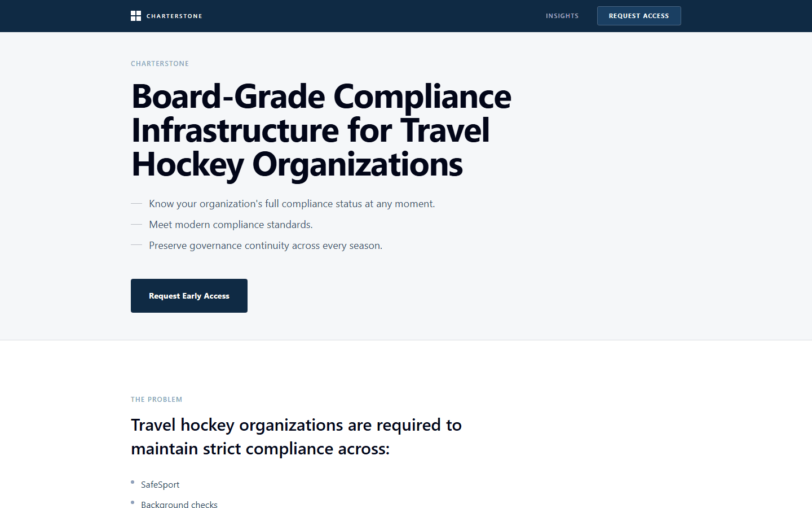Click the SafeSport list item
The height and width of the screenshot is (508, 812).
tap(160, 485)
